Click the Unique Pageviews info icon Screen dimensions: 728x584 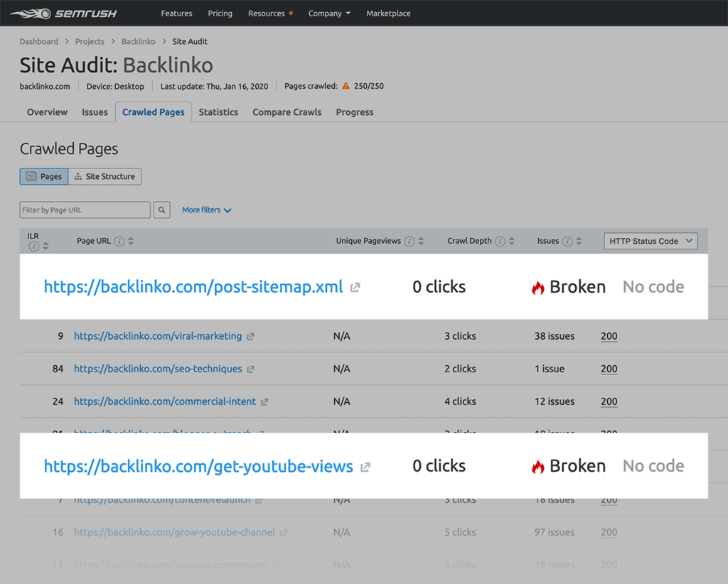point(409,240)
